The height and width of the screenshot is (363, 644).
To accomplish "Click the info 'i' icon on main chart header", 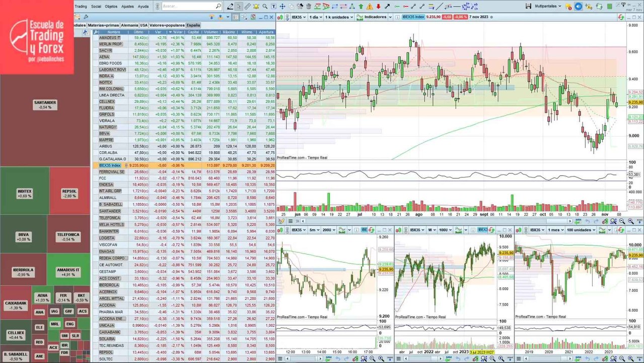I will tap(397, 17).
